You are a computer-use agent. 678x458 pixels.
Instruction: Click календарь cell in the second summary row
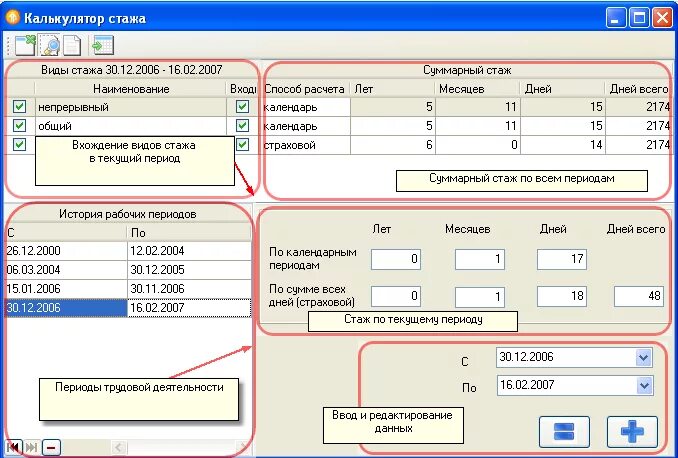click(x=306, y=125)
